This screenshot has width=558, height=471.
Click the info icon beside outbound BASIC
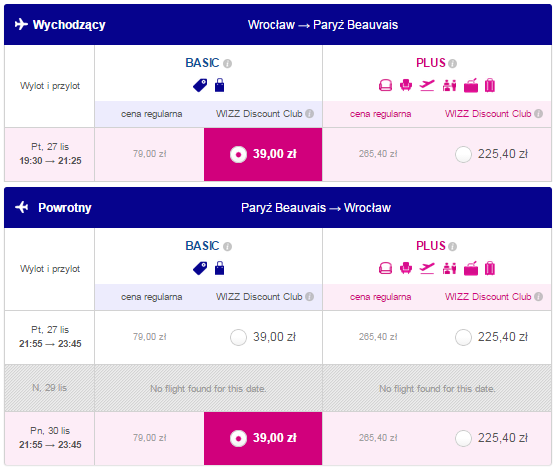(x=227, y=64)
